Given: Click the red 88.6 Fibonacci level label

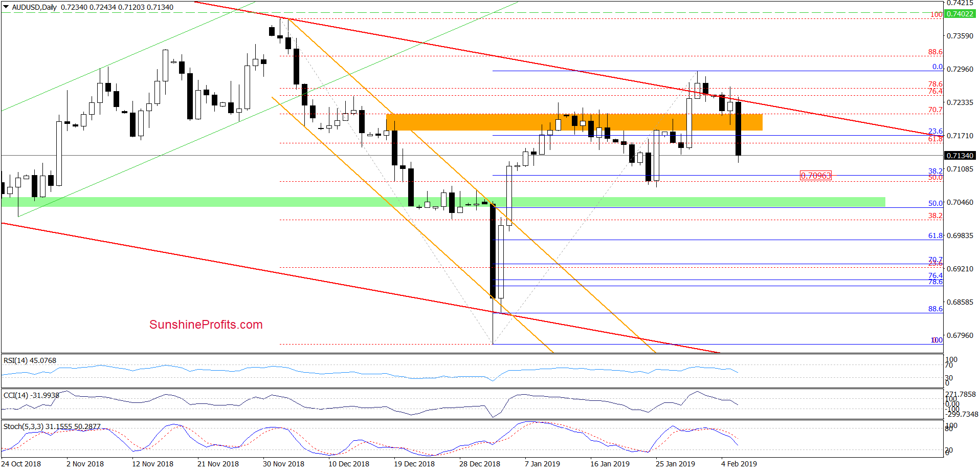Looking at the screenshot, I should pos(935,52).
